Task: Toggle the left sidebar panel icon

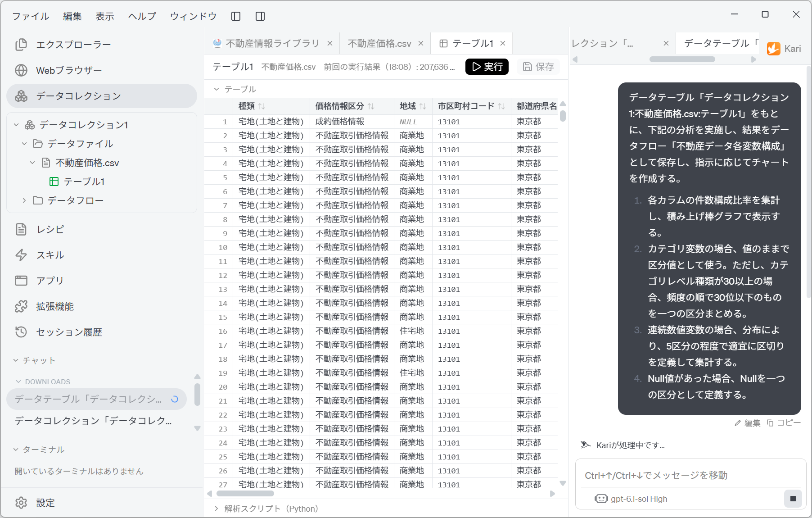Action: (x=236, y=16)
